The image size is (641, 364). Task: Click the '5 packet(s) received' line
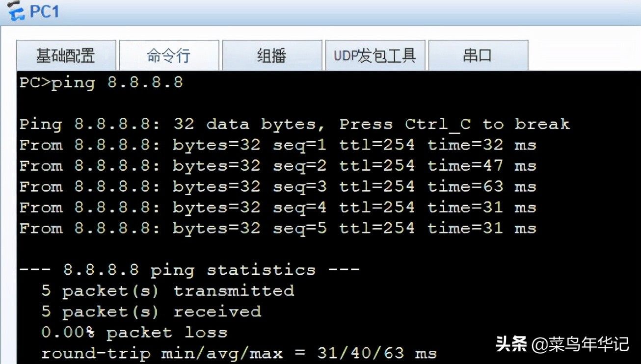pyautogui.click(x=151, y=312)
